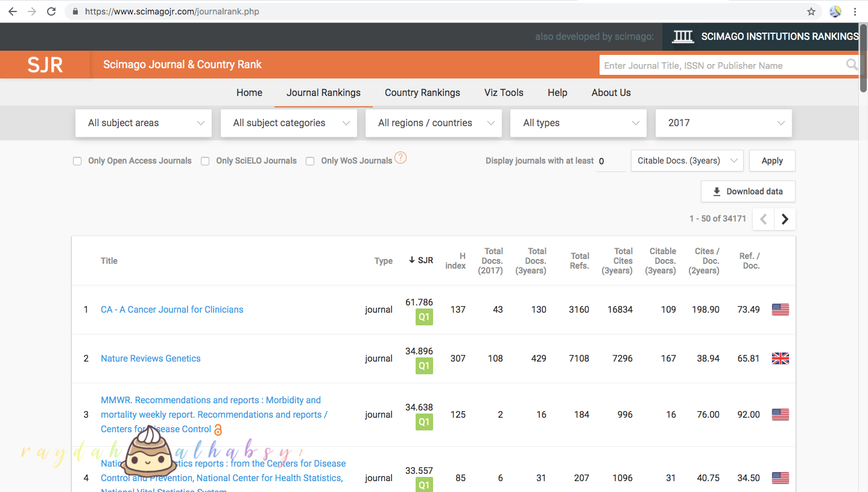
Task: Select the Journal Rankings tab
Action: pyautogui.click(x=323, y=93)
